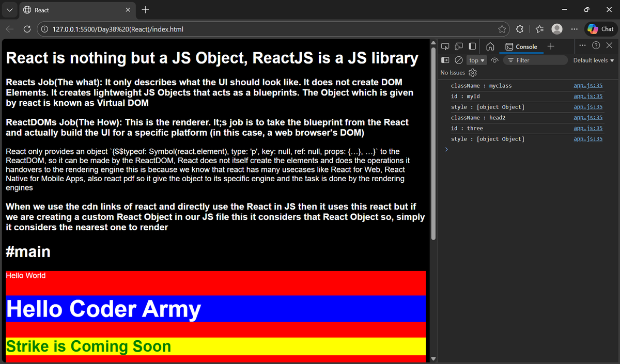Clear the console messages

point(458,60)
